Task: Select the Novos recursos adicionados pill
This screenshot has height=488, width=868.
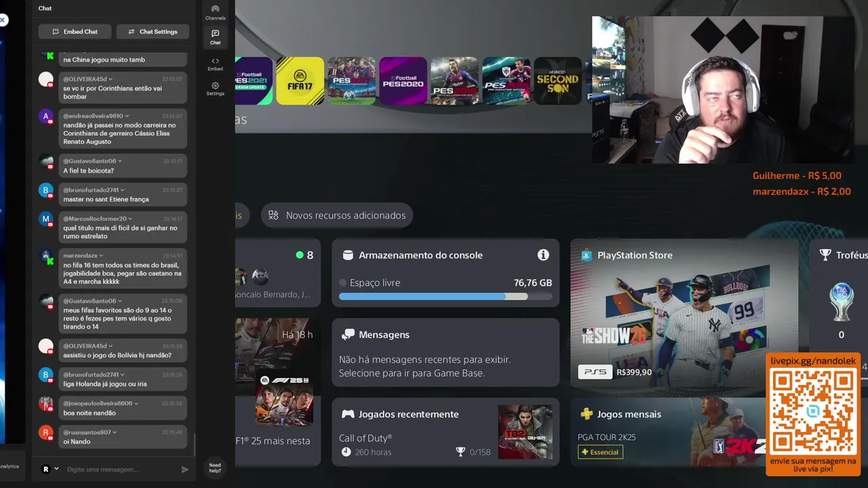Action: [x=337, y=216]
